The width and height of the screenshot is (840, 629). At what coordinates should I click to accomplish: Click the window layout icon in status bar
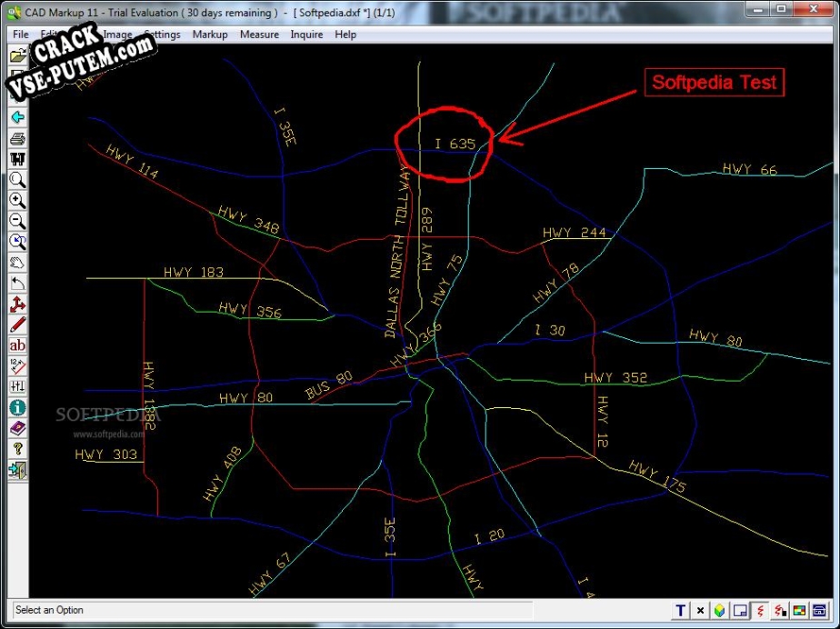(x=740, y=610)
